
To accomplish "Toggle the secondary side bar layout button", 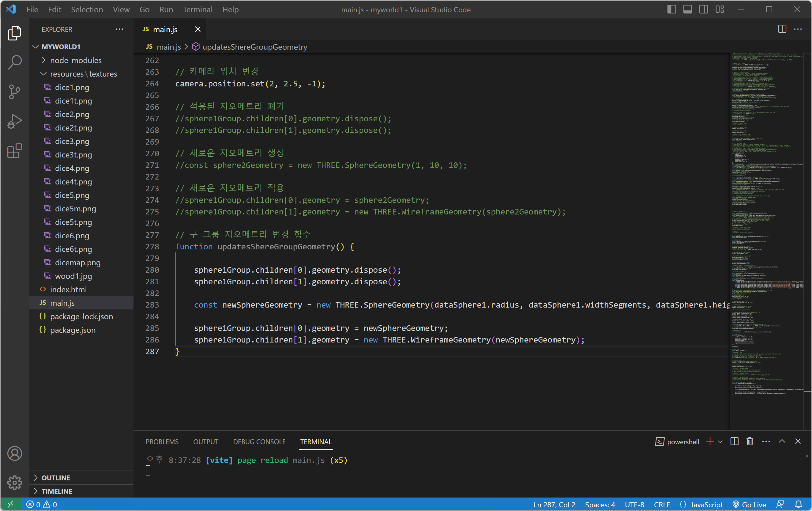I will (703, 9).
